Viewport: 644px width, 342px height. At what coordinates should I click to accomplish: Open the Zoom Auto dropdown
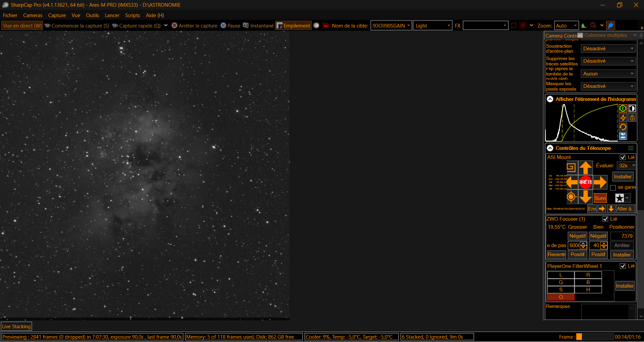566,25
